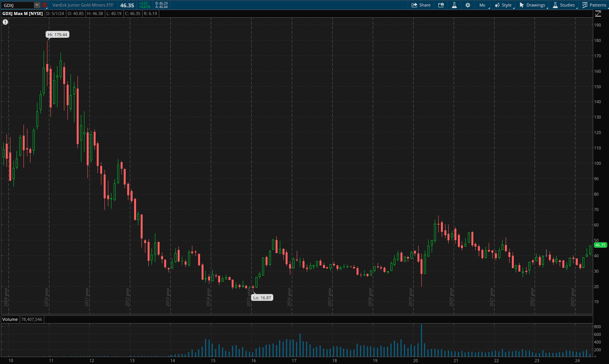Image resolution: width=609 pixels, height=364 pixels.
Task: Click the candlestick icon beside Style
Action: (x=498, y=5)
